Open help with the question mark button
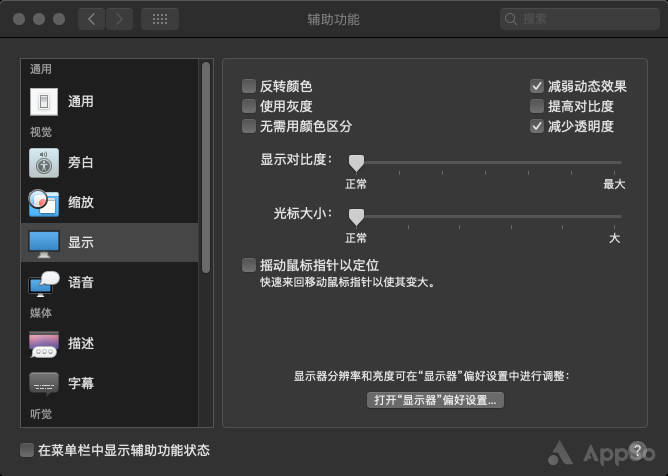The width and height of the screenshot is (668, 476). pyautogui.click(x=637, y=450)
